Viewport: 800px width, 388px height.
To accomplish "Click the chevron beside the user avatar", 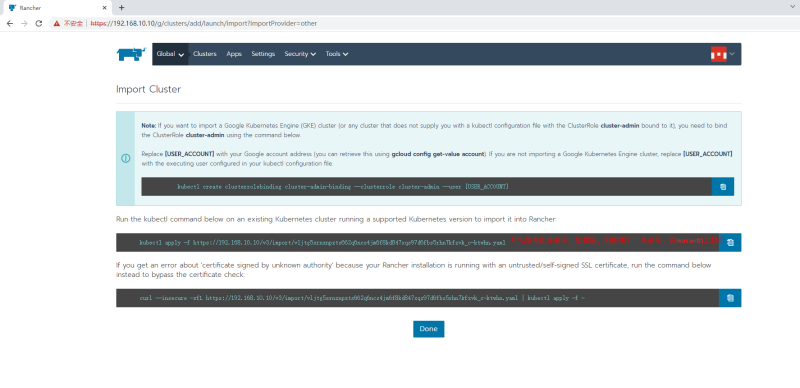I will (x=732, y=54).
